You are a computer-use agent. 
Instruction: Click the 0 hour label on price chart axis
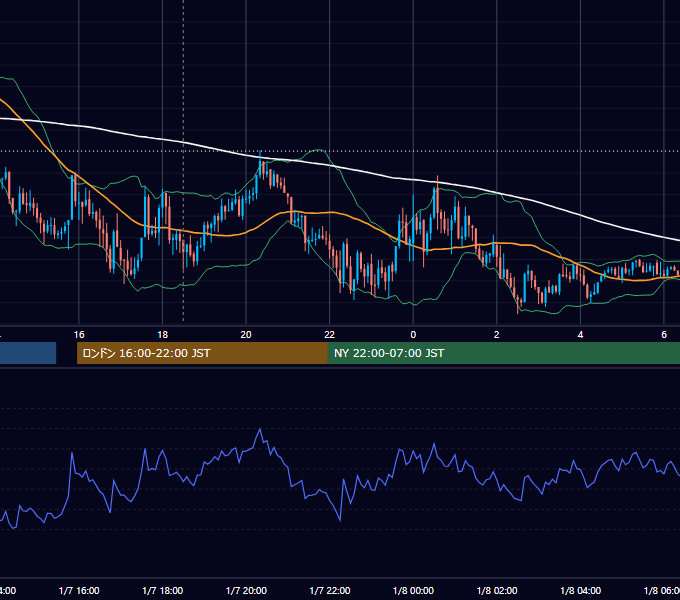click(413, 334)
